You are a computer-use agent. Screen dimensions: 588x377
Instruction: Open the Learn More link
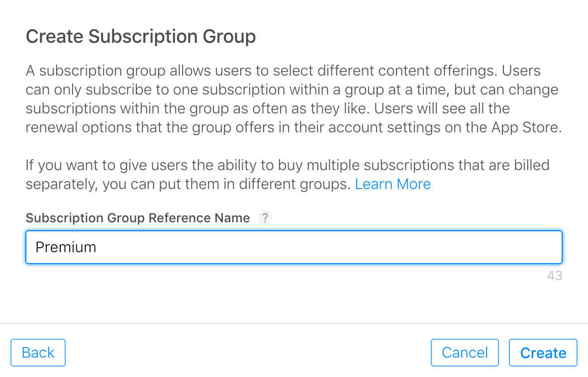pyautogui.click(x=392, y=184)
